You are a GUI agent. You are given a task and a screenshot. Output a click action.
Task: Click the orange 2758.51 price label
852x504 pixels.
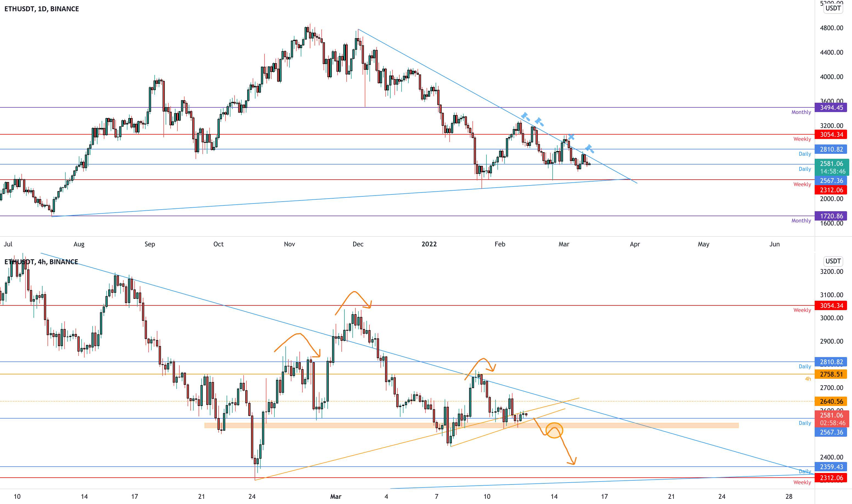coord(831,374)
